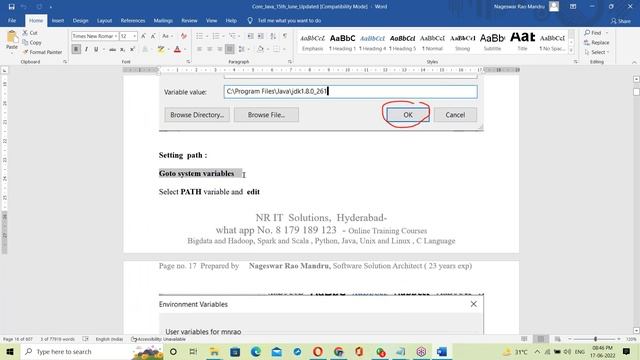The image size is (640, 360).
Task: Center align the paragraph
Action: click(209, 49)
